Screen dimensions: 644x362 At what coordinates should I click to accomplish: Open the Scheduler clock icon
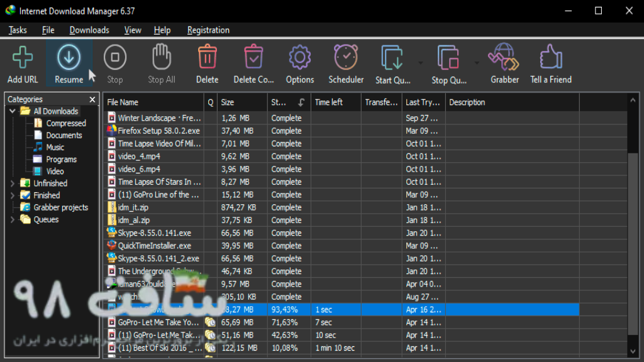[x=346, y=57]
